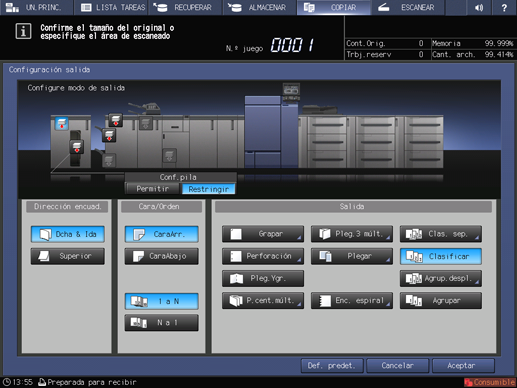The width and height of the screenshot is (517, 388).
Task: Click the Salida section header
Action: (x=353, y=207)
